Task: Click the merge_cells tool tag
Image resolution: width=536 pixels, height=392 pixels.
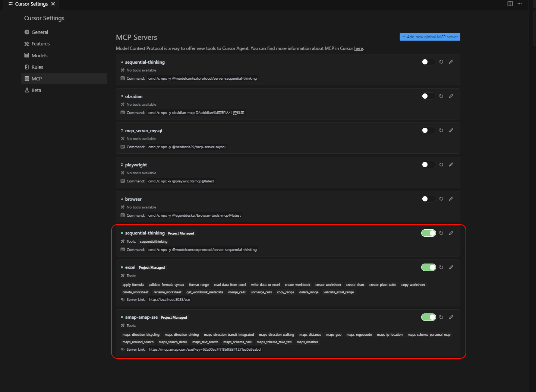Action: pos(237,292)
